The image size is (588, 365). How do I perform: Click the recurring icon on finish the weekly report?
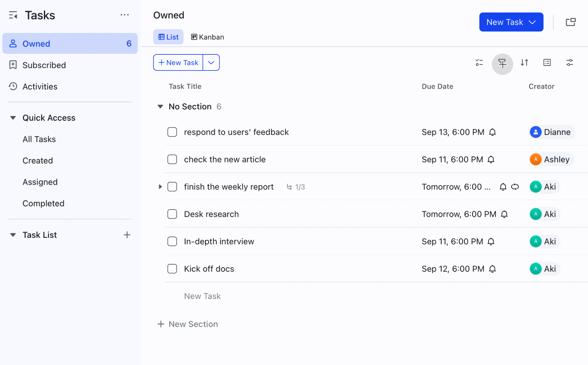515,187
